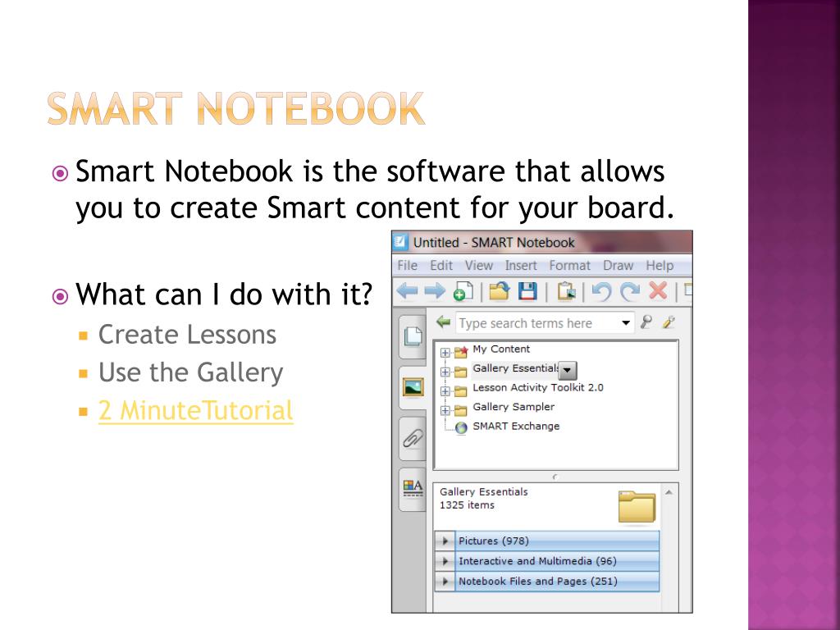
Task: Expand Interactive and Multimedia (96) category
Action: pos(445,561)
